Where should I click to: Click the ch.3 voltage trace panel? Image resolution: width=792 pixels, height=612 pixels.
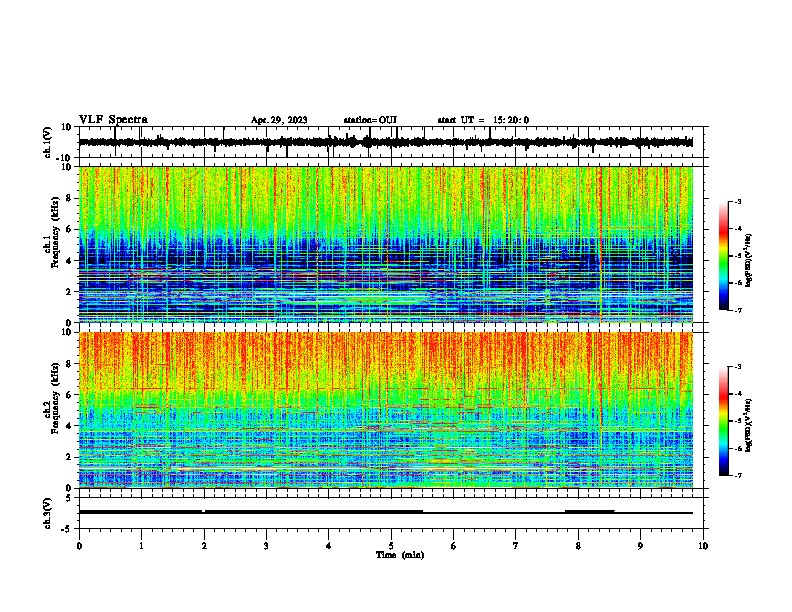click(393, 513)
